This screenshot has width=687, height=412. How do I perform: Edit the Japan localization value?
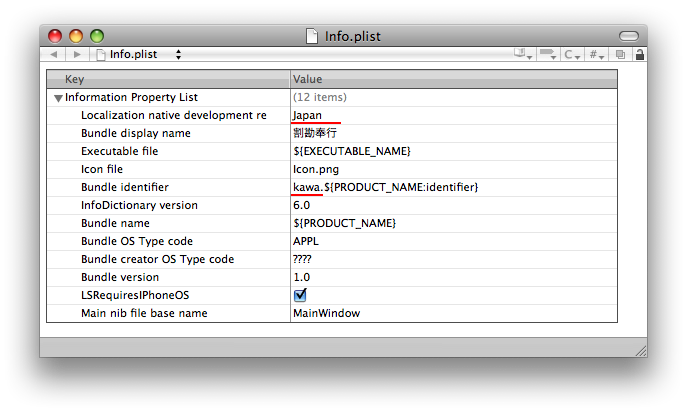point(307,115)
